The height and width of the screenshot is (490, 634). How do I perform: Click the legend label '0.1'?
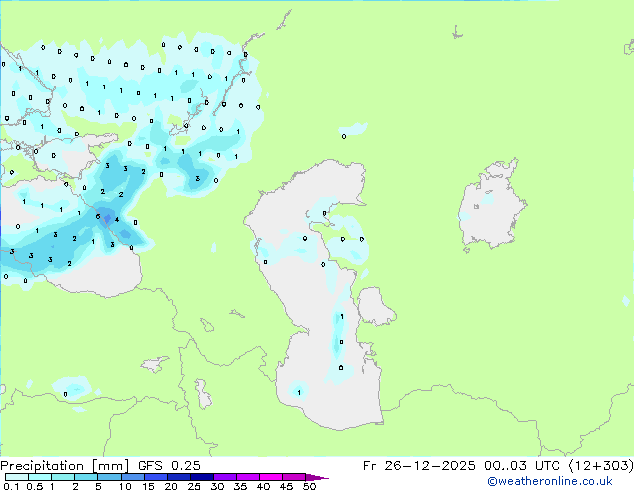11,486
